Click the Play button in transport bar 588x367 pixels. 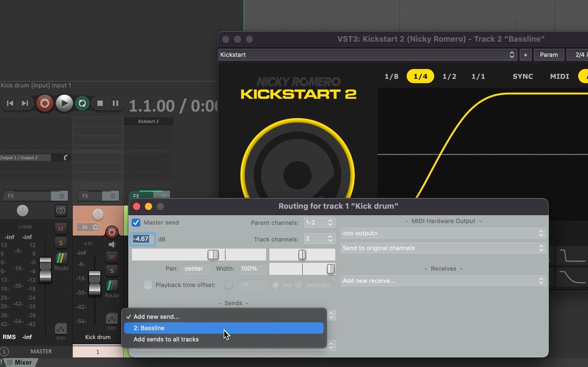[x=64, y=104]
